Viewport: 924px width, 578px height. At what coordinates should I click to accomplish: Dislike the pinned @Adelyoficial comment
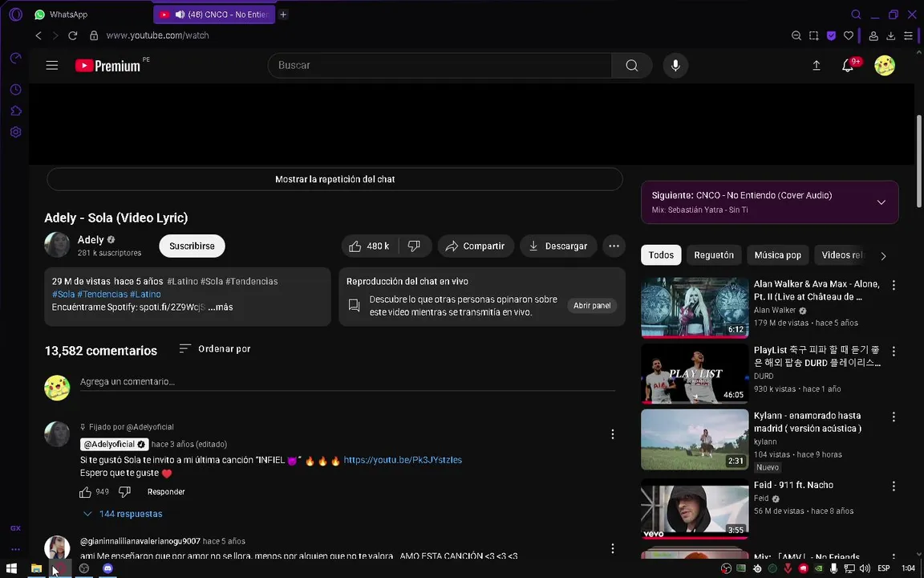click(124, 492)
